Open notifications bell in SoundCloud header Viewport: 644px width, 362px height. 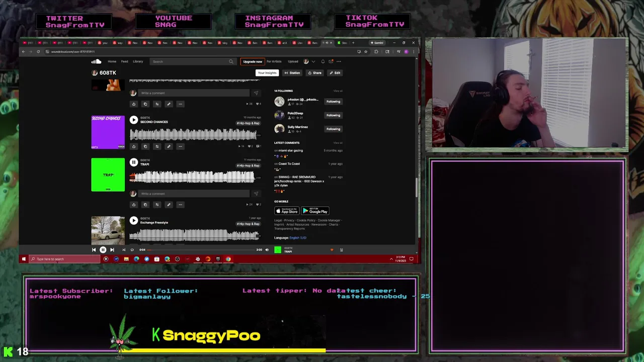323,61
